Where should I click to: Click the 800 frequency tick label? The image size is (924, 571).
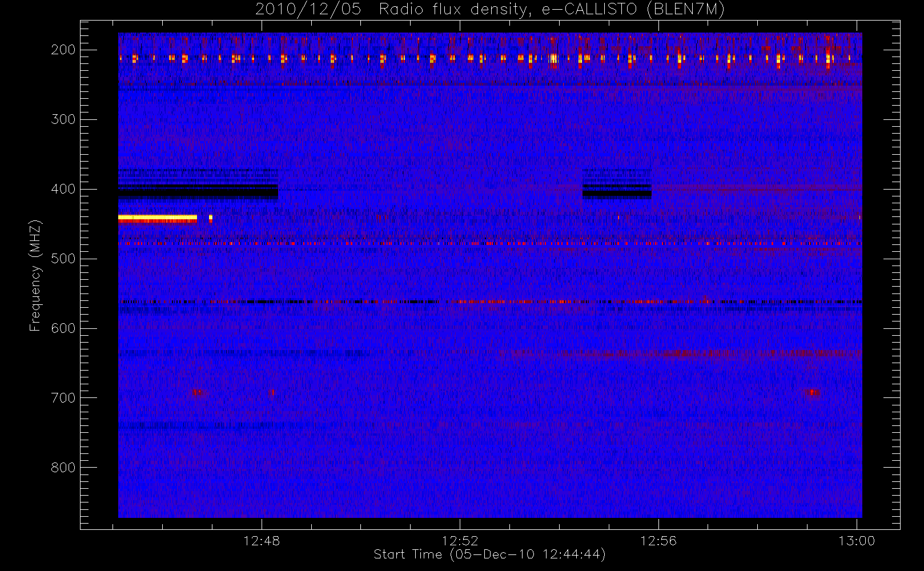[63, 468]
